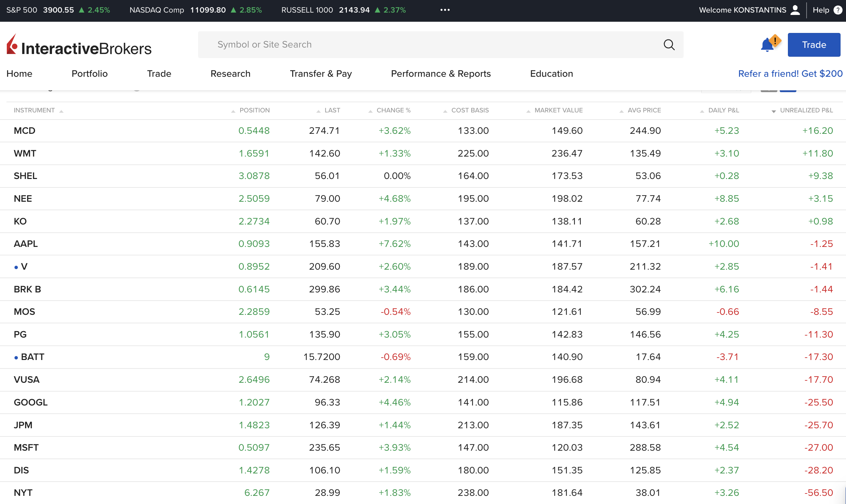The width and height of the screenshot is (846, 504).
Task: Select the BRK B instrument row
Action: coord(423,289)
